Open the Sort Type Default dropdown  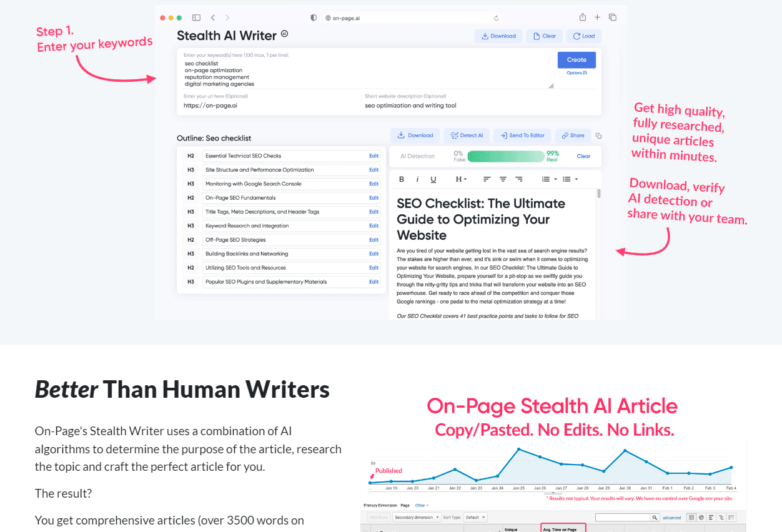475,517
